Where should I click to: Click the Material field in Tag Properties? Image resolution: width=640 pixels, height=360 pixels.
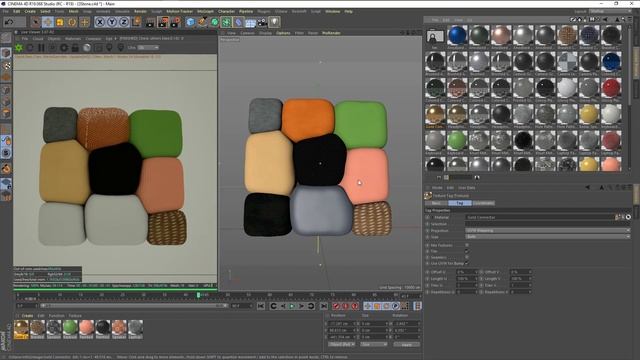[540, 217]
